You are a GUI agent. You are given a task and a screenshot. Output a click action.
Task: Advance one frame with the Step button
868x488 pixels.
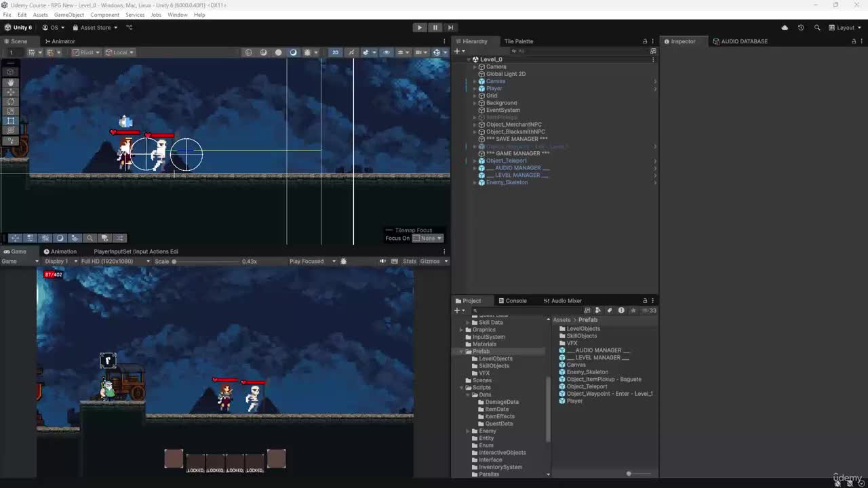pos(450,28)
